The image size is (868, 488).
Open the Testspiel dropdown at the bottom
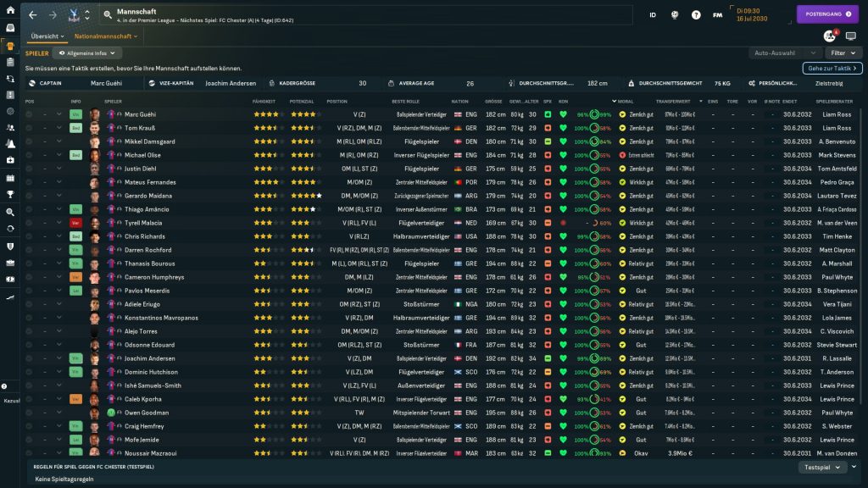823,467
